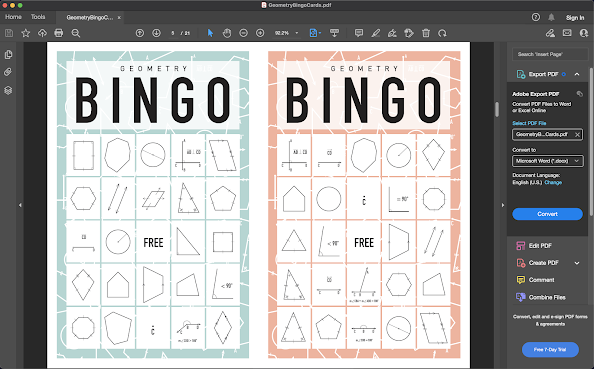Click the Sign In link
Screen dimensions: 594x369
point(575,18)
